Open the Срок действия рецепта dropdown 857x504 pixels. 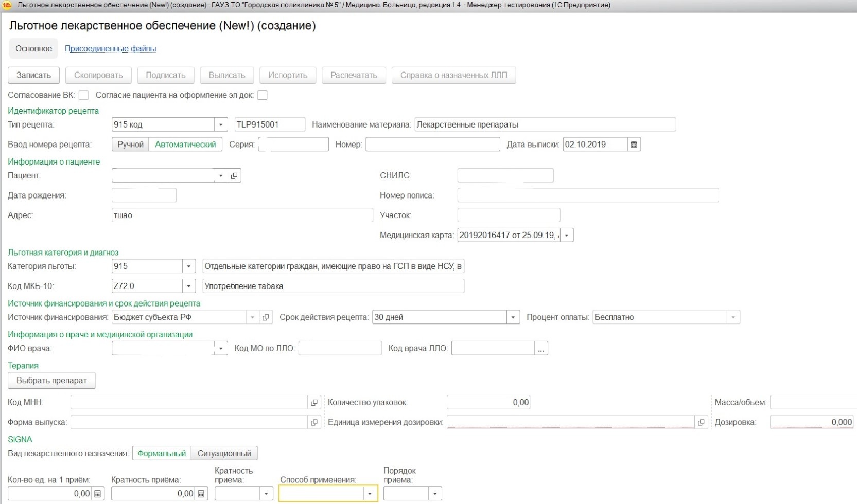[x=513, y=317]
